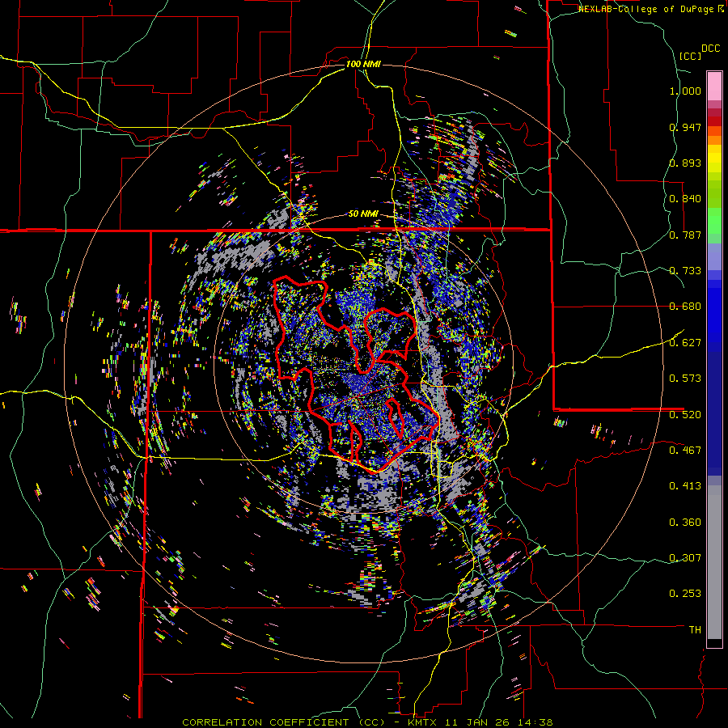
Task: Pick the gray low-value color bar segment
Action: [714, 562]
